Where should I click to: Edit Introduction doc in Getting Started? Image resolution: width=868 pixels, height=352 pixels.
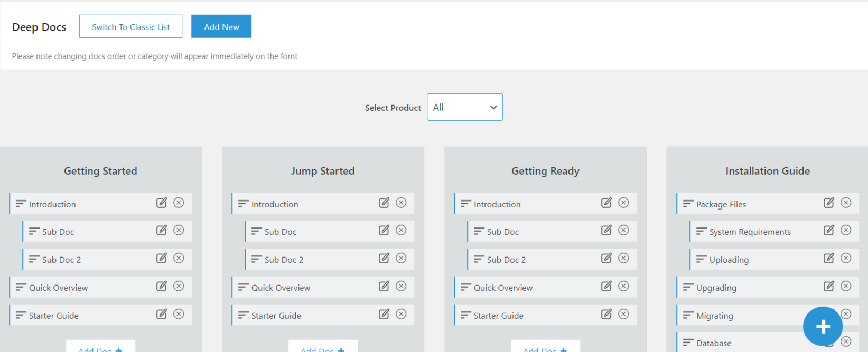(162, 203)
